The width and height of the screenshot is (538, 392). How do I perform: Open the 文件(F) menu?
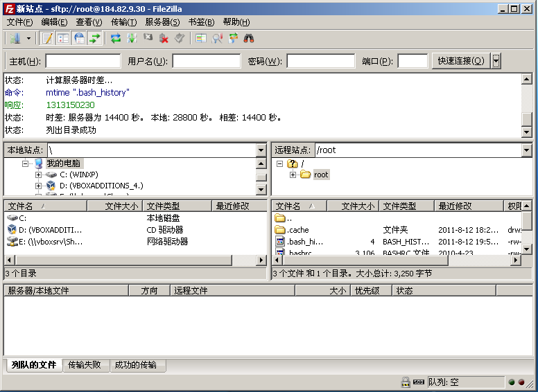pyautogui.click(x=19, y=22)
